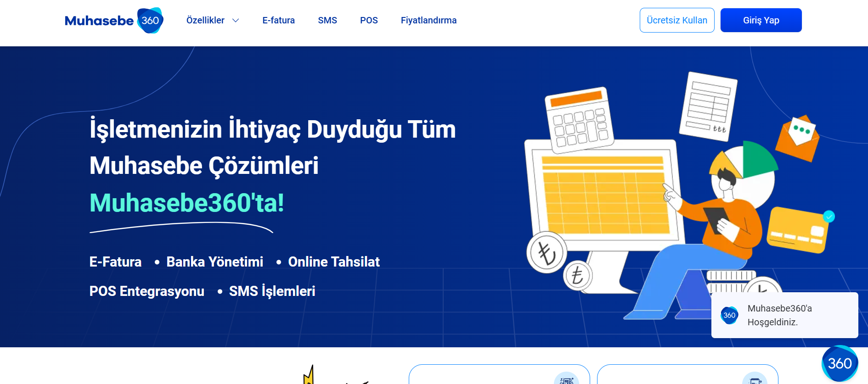The image size is (868, 384).
Task: Open the Muhasebe360'a Hoşgeldiniz chat message
Action: click(x=784, y=315)
